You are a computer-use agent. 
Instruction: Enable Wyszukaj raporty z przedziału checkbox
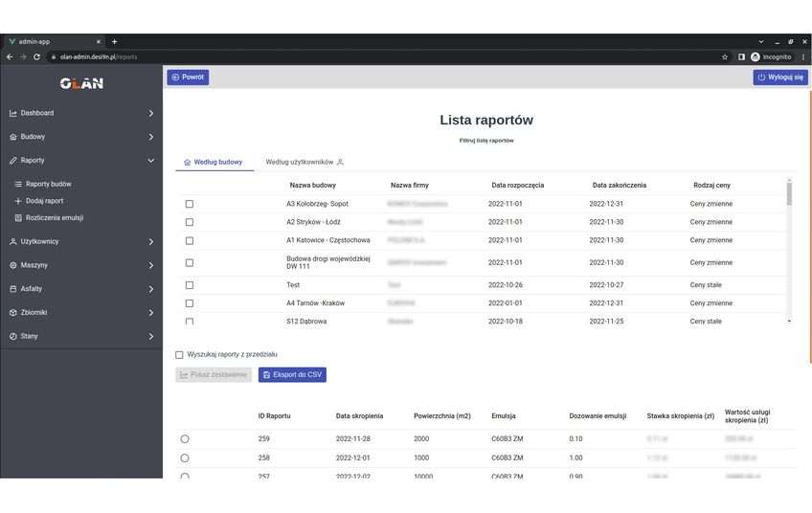pyautogui.click(x=179, y=354)
